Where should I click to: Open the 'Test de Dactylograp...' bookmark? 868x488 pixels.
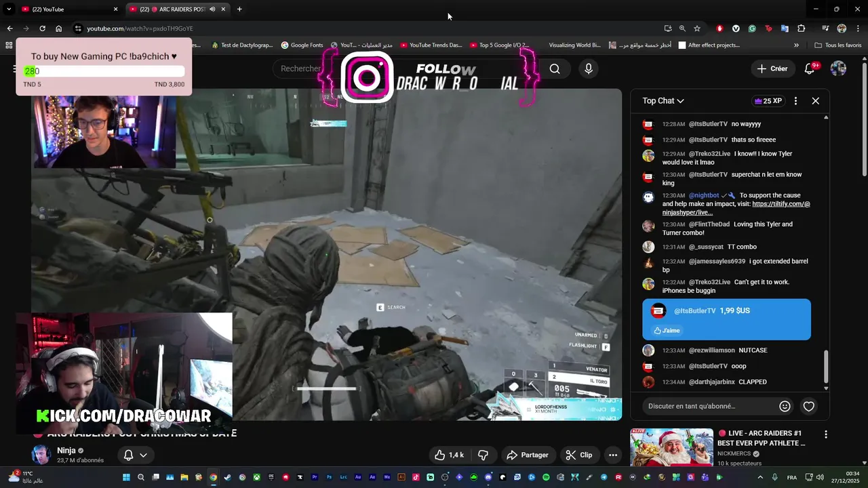click(x=242, y=45)
